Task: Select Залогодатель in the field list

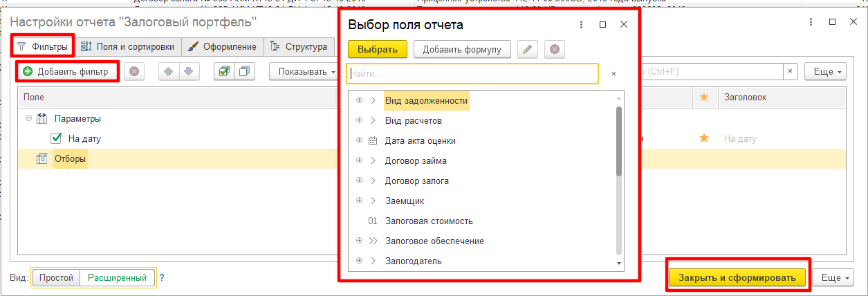Action: coord(414,261)
